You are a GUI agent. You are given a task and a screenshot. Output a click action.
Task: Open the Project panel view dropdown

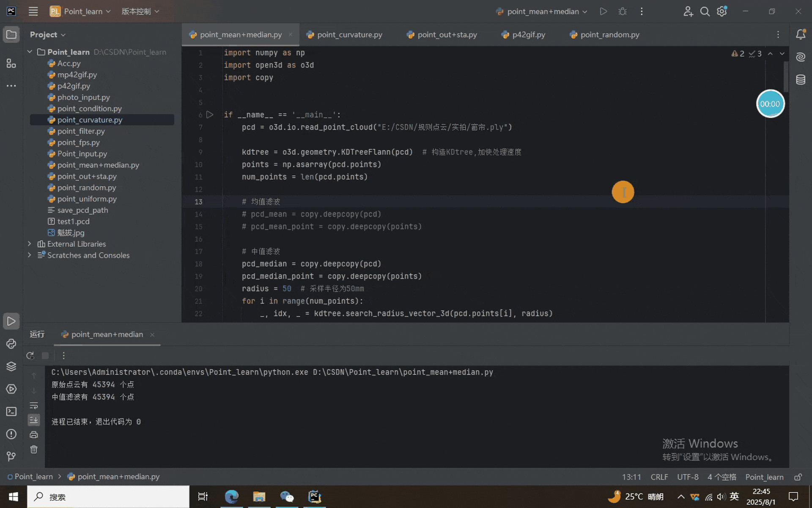click(48, 35)
